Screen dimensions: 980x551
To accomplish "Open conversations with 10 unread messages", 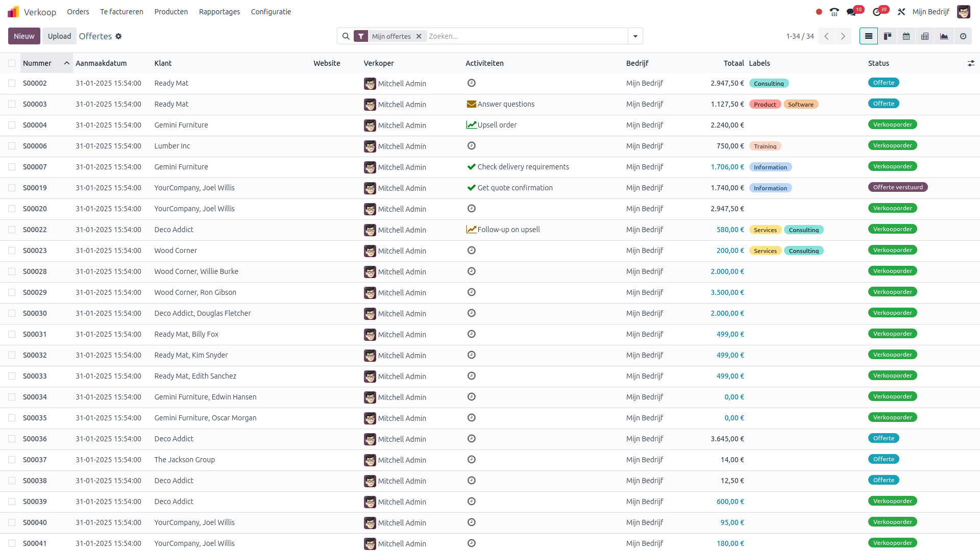I will click(x=852, y=12).
